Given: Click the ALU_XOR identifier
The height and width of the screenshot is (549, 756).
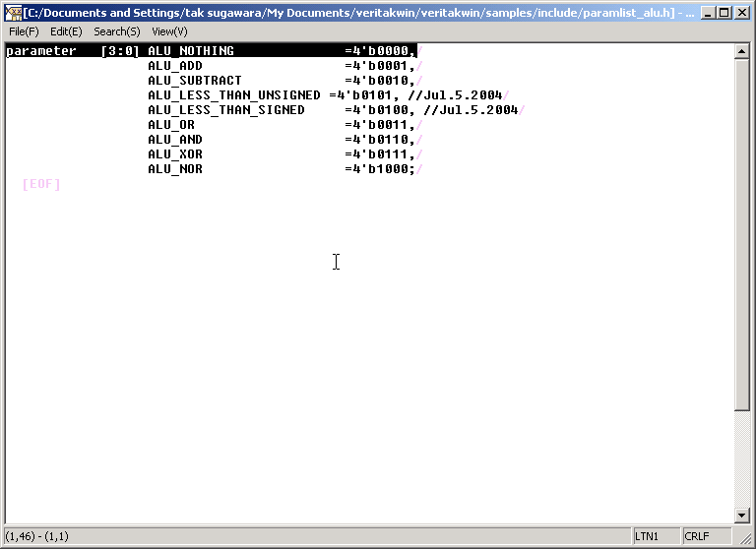Looking at the screenshot, I should coord(175,154).
